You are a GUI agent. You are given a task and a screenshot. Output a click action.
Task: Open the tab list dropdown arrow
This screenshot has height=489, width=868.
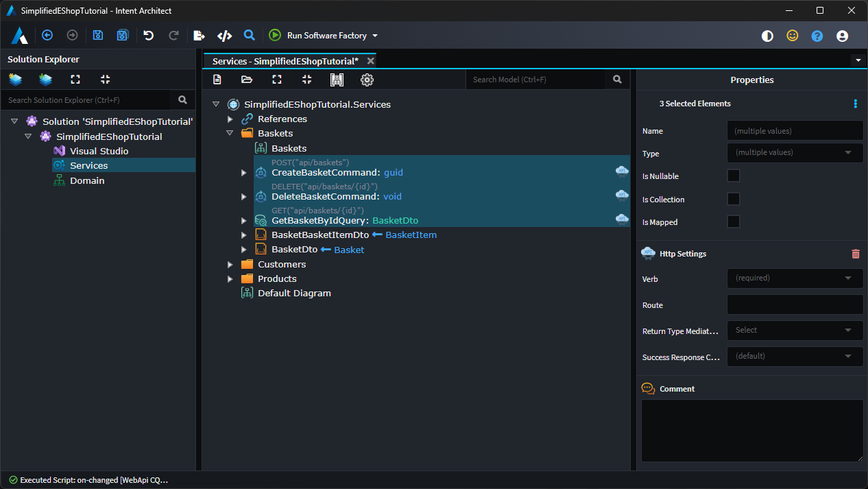pos(858,60)
